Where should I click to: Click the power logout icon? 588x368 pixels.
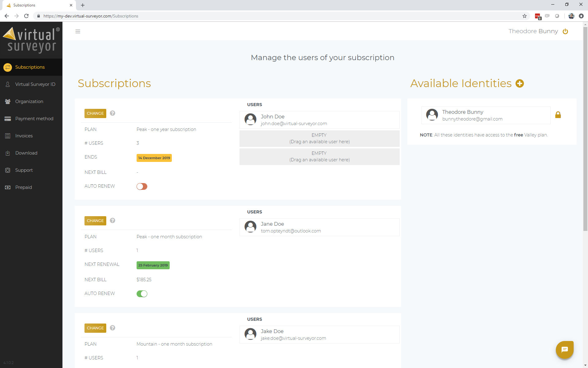[x=565, y=31]
